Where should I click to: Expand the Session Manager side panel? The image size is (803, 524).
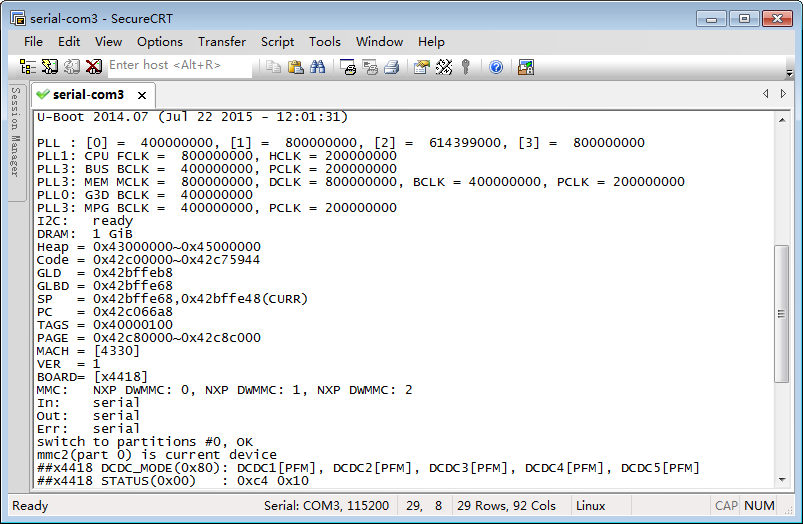point(15,140)
